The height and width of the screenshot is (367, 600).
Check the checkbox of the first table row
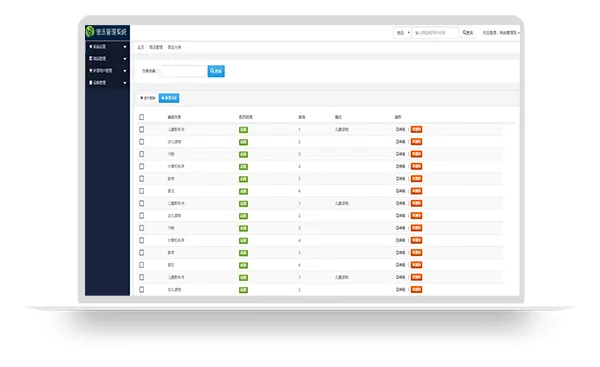(142, 130)
